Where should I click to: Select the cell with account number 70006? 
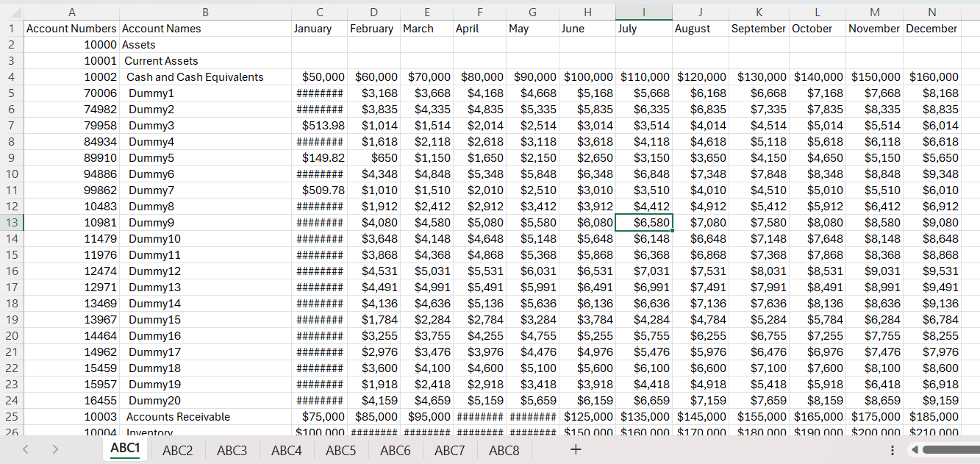coord(71,93)
